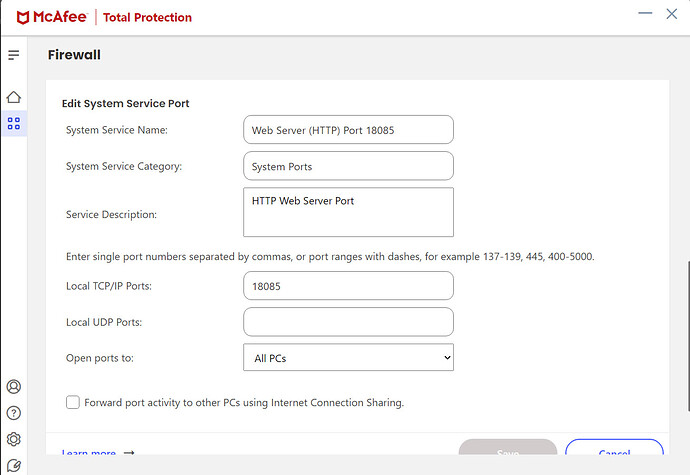Click the System Service Name field
The width and height of the screenshot is (690, 475).
point(348,129)
